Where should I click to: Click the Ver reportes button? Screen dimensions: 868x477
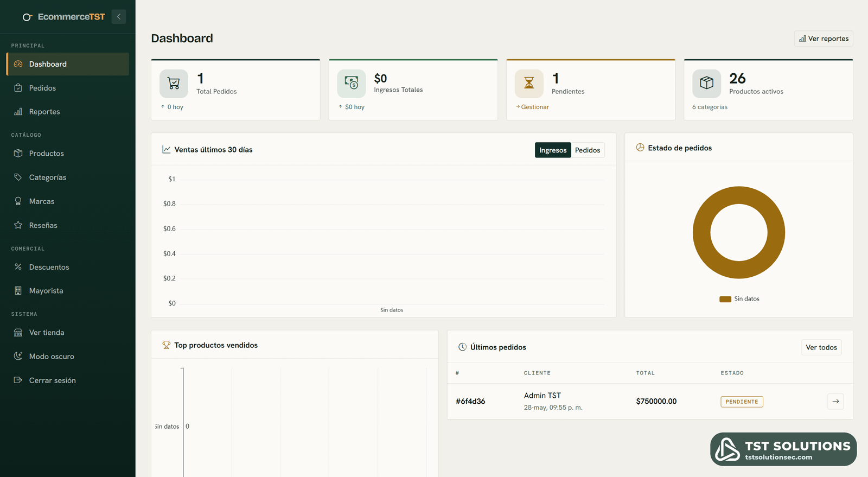click(x=824, y=39)
